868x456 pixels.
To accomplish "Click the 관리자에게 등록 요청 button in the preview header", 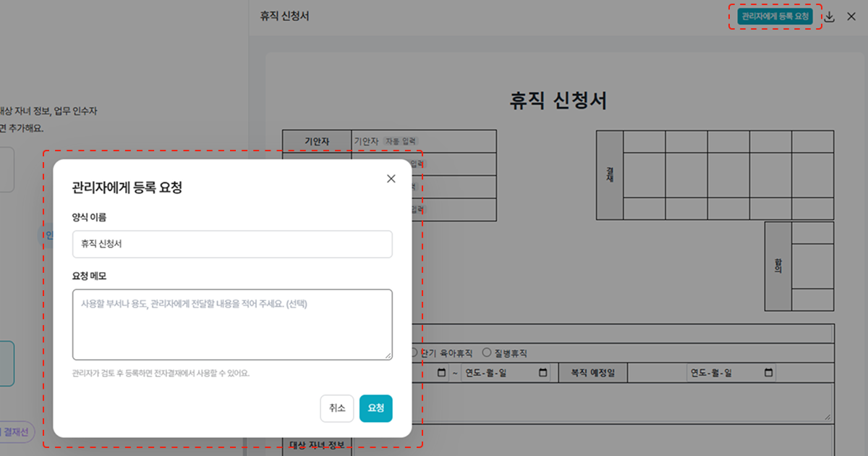I will pos(775,17).
